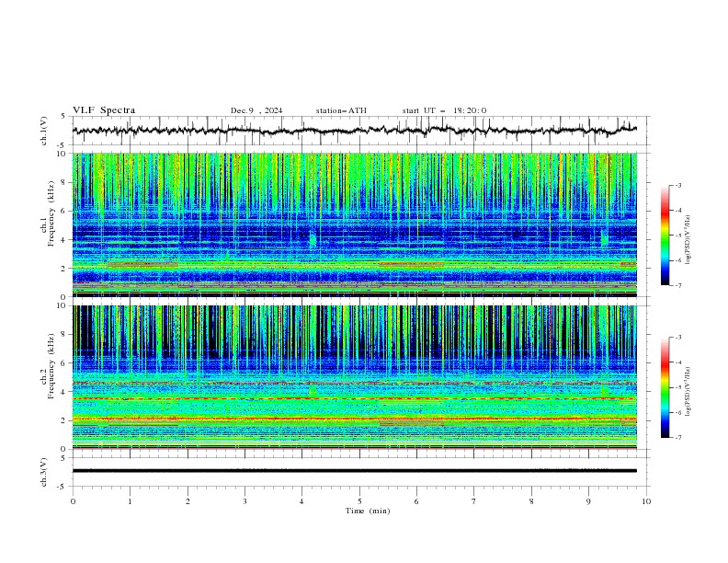The height and width of the screenshot is (563, 728).
Task: Click the "-7" label on ch.2 colorbar
Action: (678, 437)
